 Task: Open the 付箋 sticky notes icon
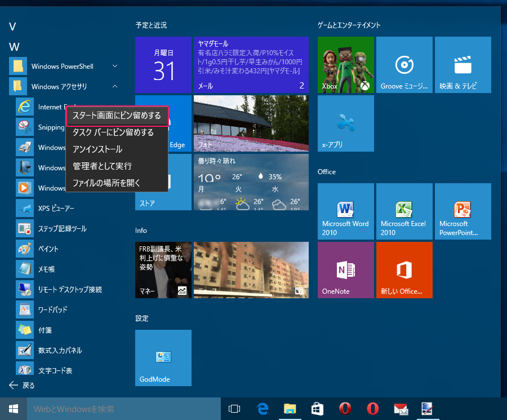(x=25, y=330)
